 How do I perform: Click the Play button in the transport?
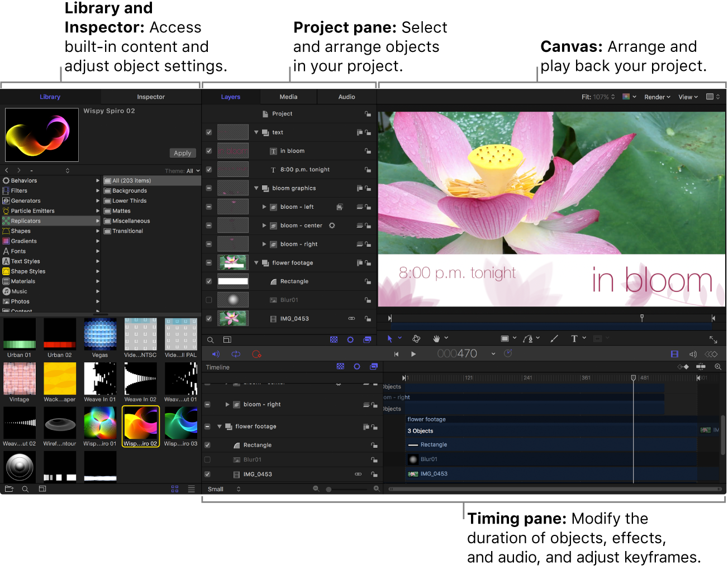pos(413,354)
